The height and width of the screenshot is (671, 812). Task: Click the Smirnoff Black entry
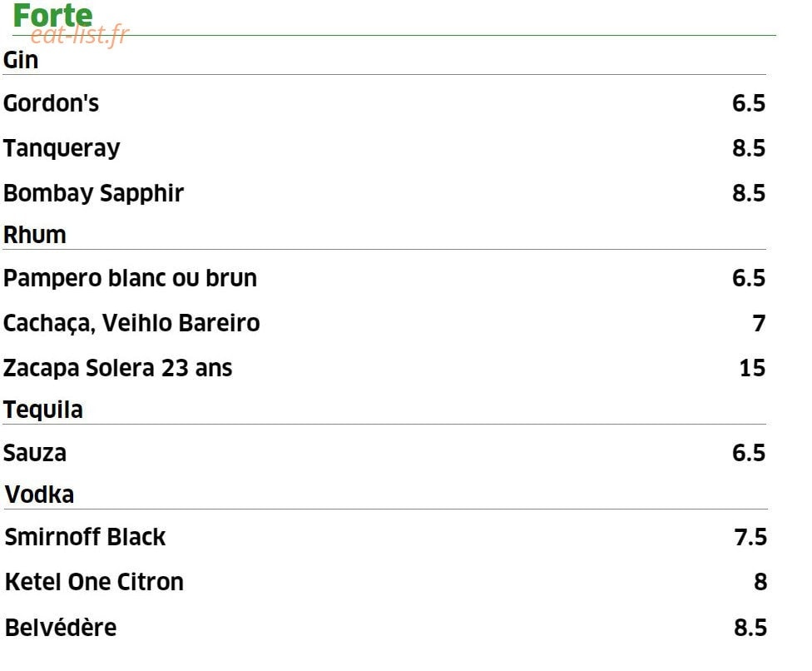coord(85,537)
